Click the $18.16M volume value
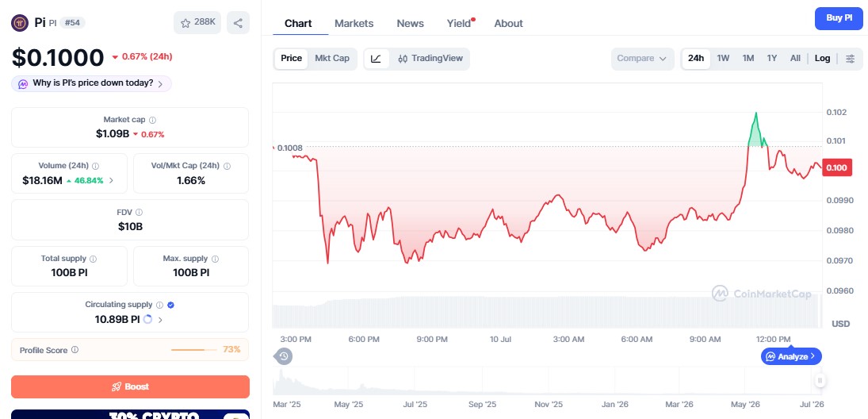This screenshot has width=868, height=419. pos(42,180)
